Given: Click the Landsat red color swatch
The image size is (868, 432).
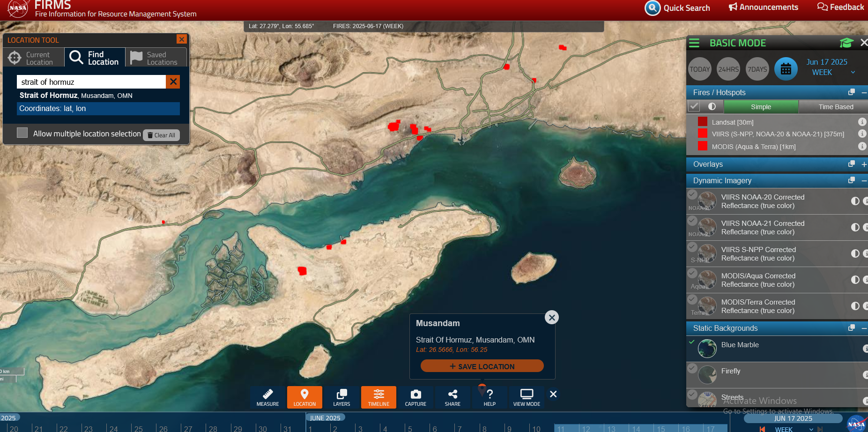Looking at the screenshot, I should point(702,122).
